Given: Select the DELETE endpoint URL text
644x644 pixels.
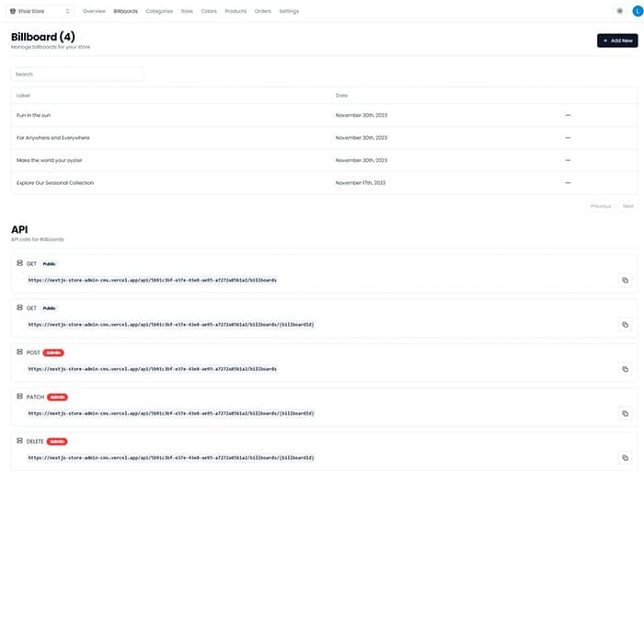Looking at the screenshot, I should pos(171,458).
